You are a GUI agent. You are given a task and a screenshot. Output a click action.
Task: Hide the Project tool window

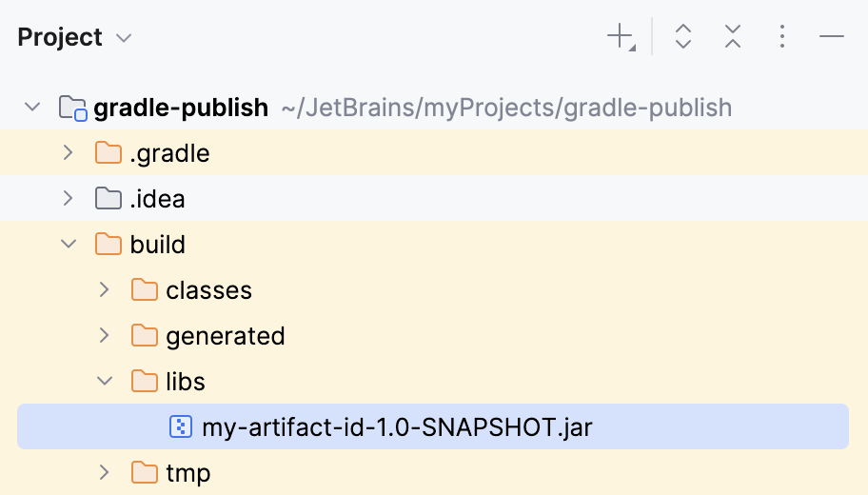(832, 37)
